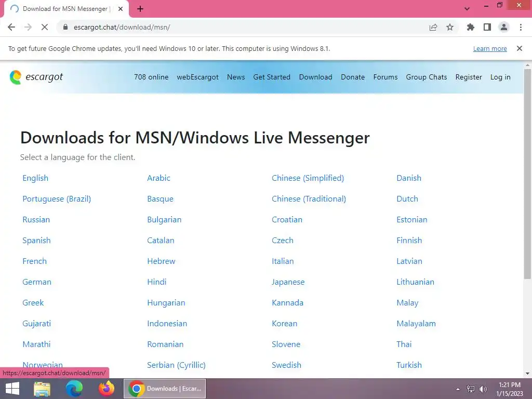Click the Chrome Downloads taskbar button
Image resolution: width=532 pixels, height=399 pixels.
click(x=165, y=389)
